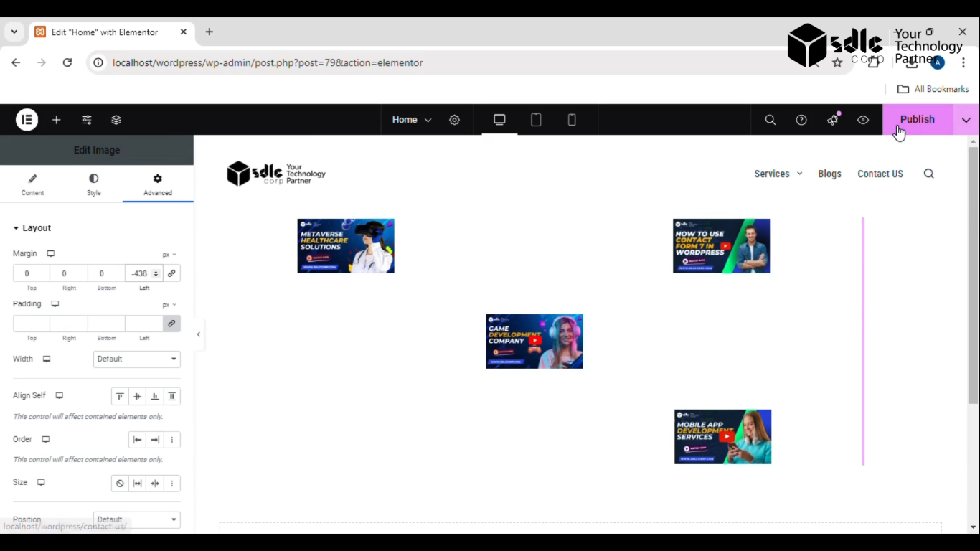Choose custom Size option
This screenshot has width=980, height=551.
[x=171, y=484]
